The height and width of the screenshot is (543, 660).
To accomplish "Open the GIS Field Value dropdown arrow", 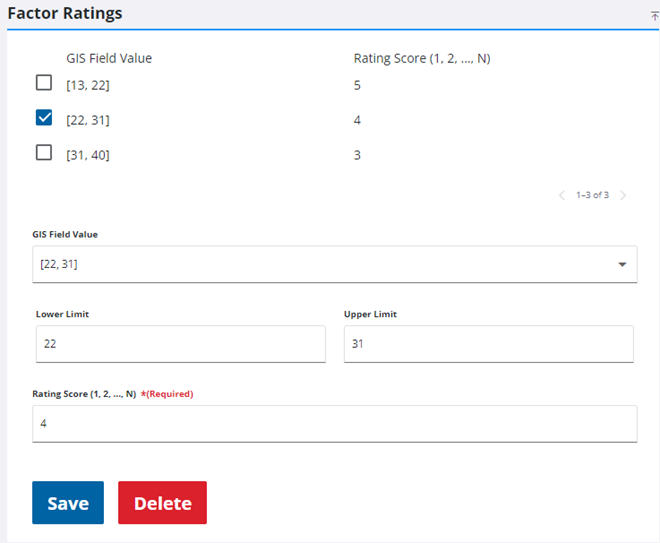I will 622,265.
